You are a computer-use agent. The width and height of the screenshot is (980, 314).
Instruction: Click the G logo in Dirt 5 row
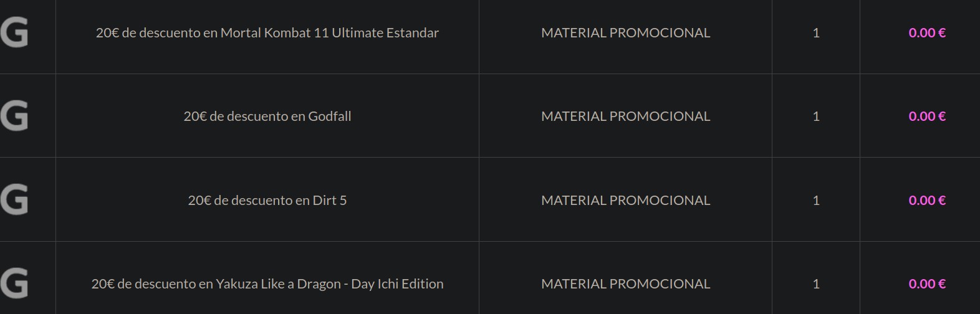click(x=14, y=200)
